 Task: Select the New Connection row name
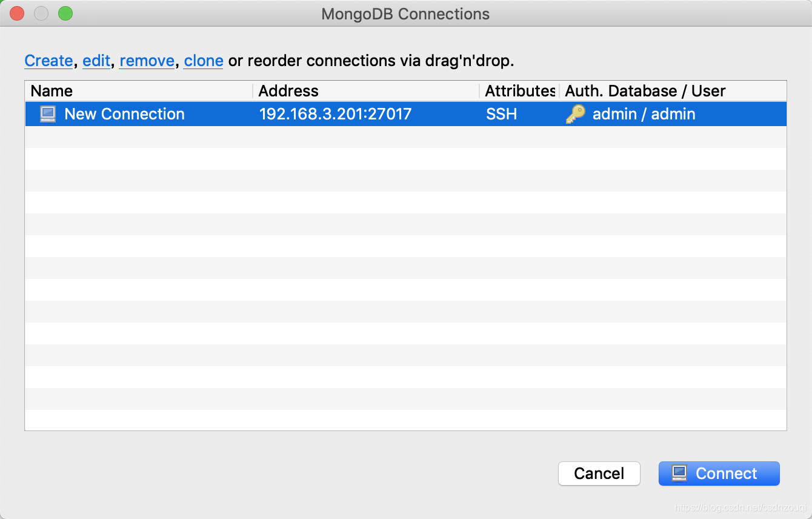pyautogui.click(x=124, y=114)
